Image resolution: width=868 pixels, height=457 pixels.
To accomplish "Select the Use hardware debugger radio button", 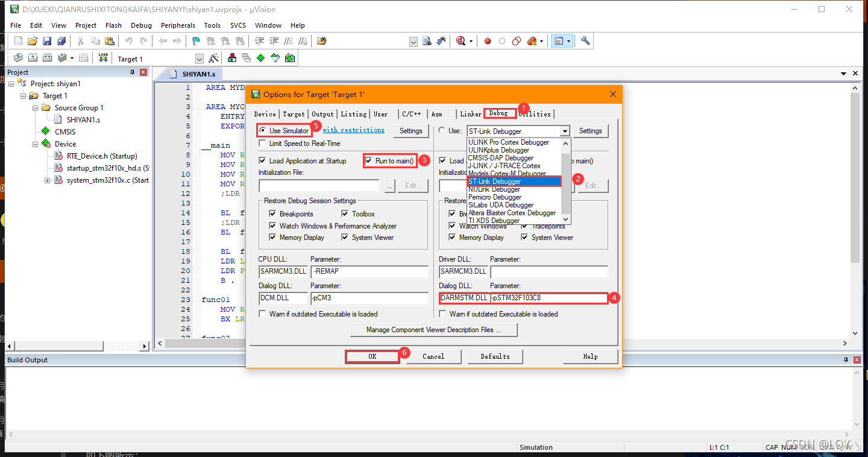I will [442, 130].
